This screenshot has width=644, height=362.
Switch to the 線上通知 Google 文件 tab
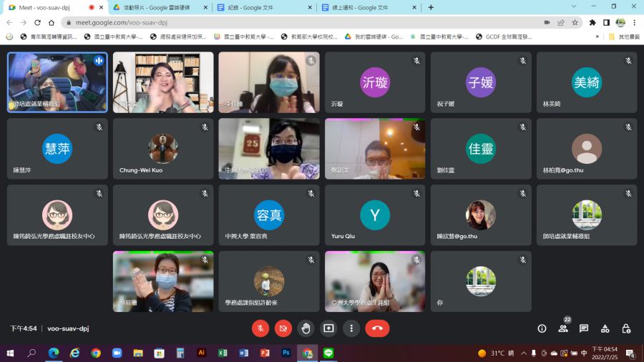point(366,7)
